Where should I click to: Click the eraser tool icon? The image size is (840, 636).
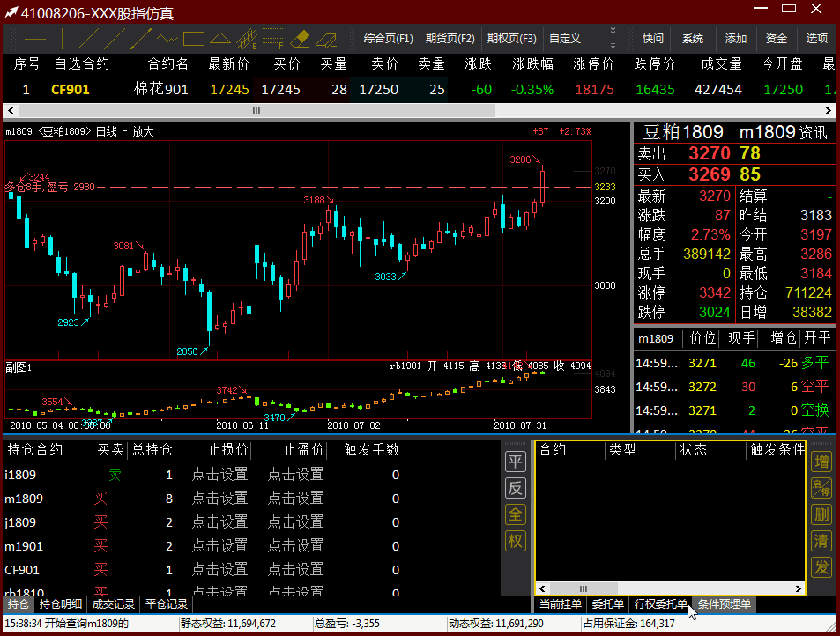point(301,39)
